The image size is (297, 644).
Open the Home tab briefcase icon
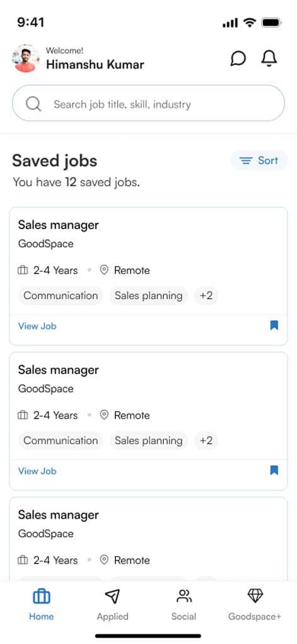click(42, 596)
